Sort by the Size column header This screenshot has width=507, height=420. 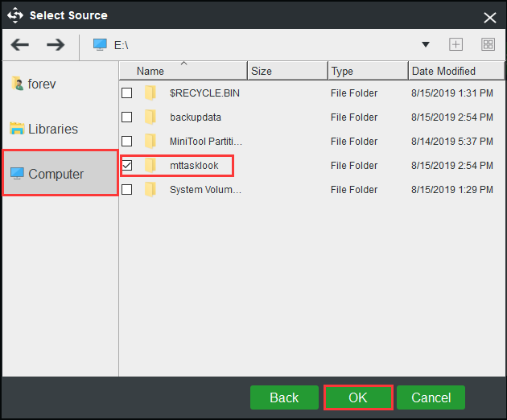click(288, 71)
